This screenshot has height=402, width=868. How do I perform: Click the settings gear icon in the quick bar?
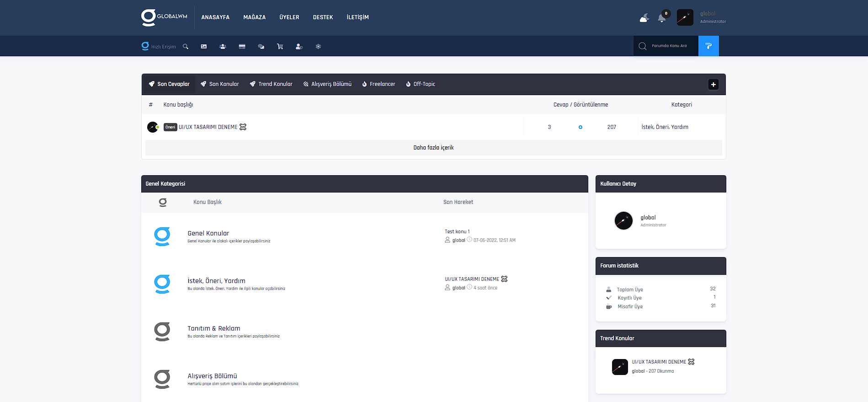point(318,47)
